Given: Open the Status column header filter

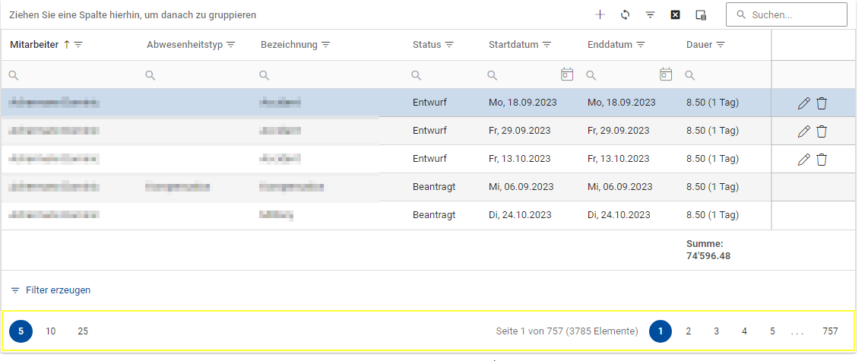Looking at the screenshot, I should click(x=449, y=45).
